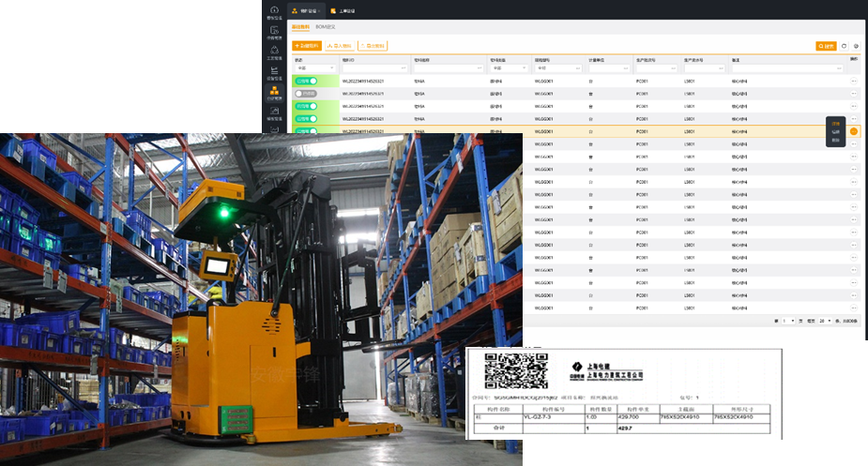The height and width of the screenshot is (466, 868).
Task: Click the refresh icon beside the search button
Action: pos(844,45)
